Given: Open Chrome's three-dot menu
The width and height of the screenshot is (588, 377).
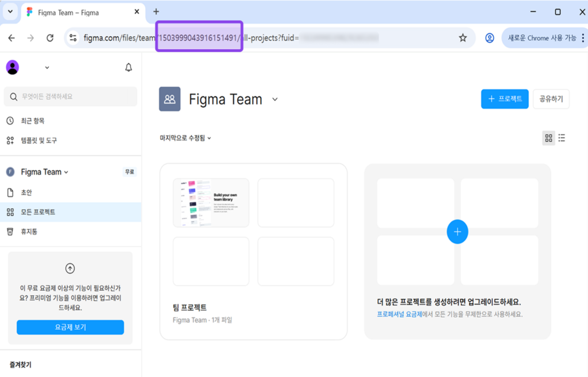Looking at the screenshot, I should pos(583,38).
